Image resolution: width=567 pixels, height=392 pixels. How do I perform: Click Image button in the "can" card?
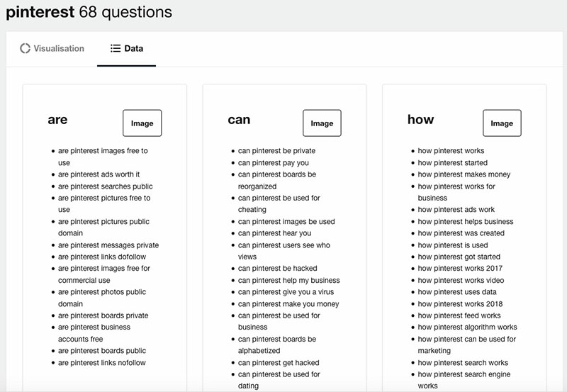pos(322,123)
